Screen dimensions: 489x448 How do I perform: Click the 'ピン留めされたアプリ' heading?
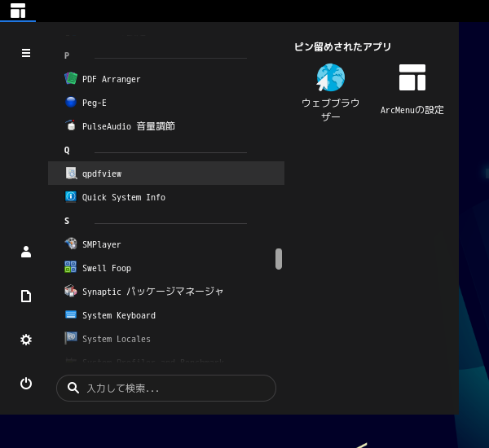click(342, 46)
